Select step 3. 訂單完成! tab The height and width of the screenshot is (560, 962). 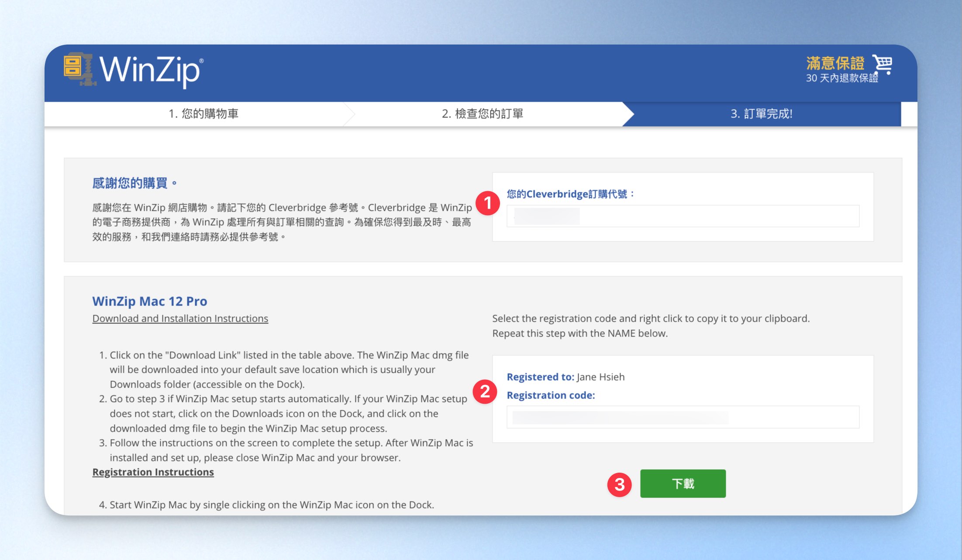tap(762, 114)
